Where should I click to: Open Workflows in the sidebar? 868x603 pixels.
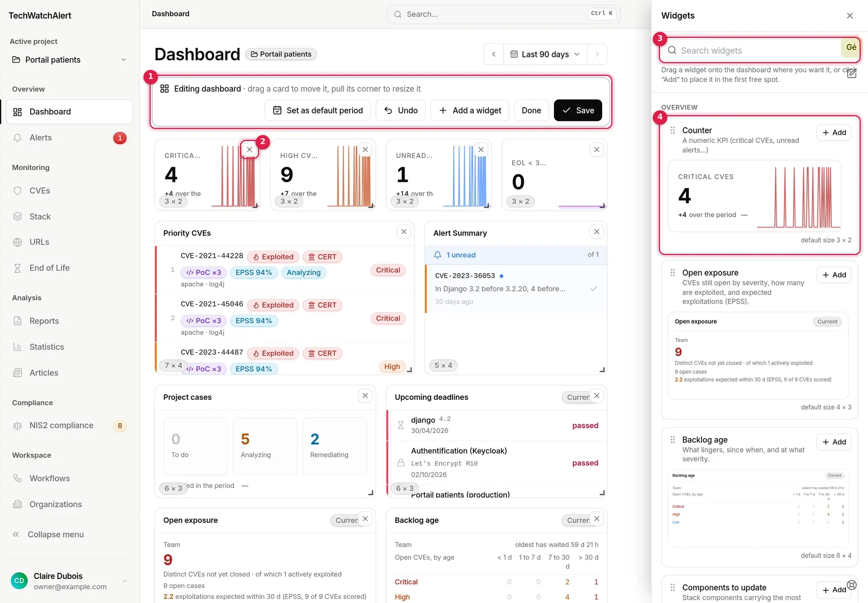tap(69, 478)
